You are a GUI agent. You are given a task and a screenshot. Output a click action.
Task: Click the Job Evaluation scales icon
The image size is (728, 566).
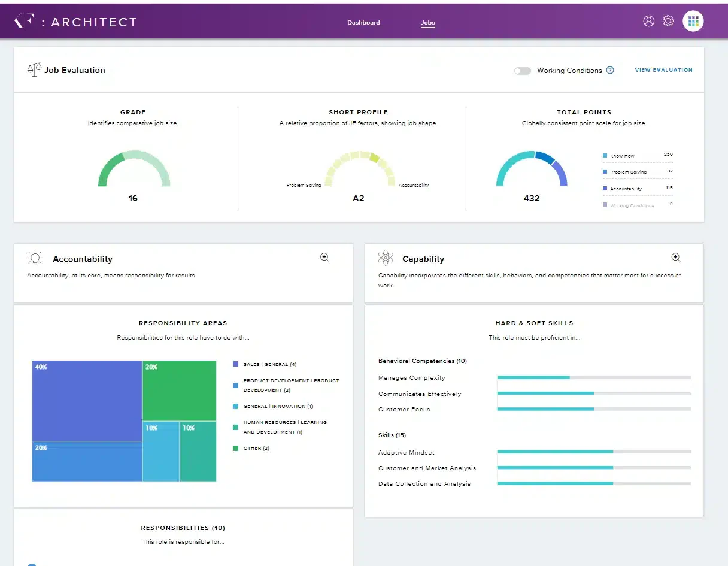34,69
